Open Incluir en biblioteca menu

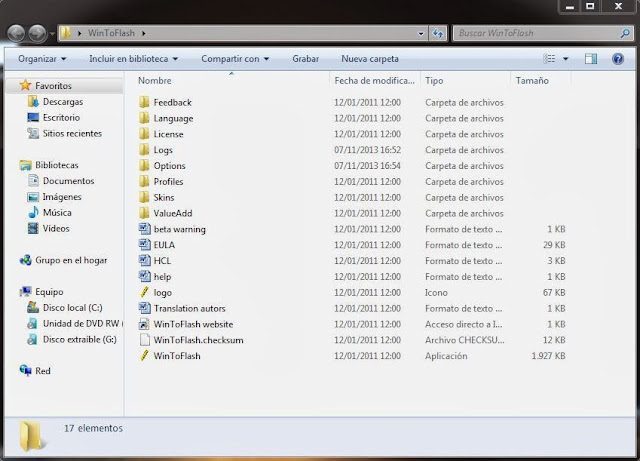tap(133, 59)
